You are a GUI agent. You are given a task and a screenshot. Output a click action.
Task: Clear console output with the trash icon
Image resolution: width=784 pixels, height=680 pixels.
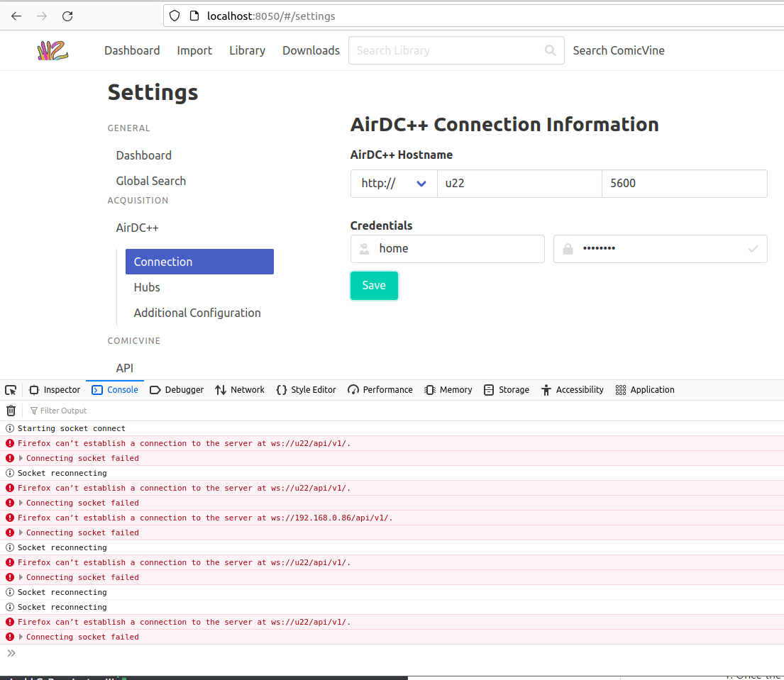click(11, 411)
